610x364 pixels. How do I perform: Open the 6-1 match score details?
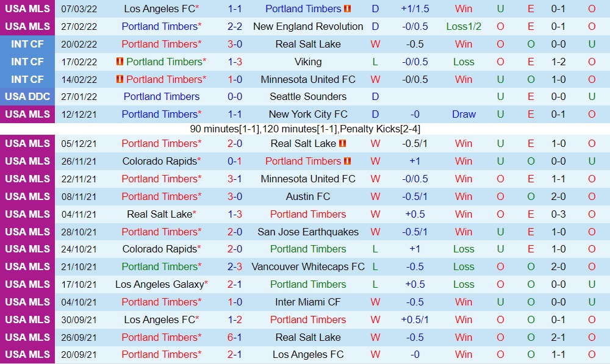pos(235,337)
